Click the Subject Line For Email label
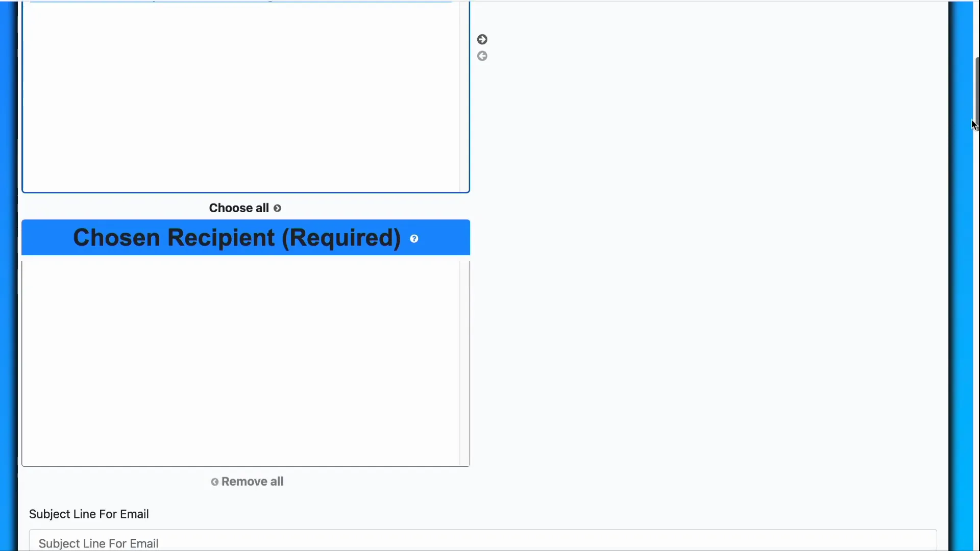The height and width of the screenshot is (551, 980). pyautogui.click(x=88, y=514)
